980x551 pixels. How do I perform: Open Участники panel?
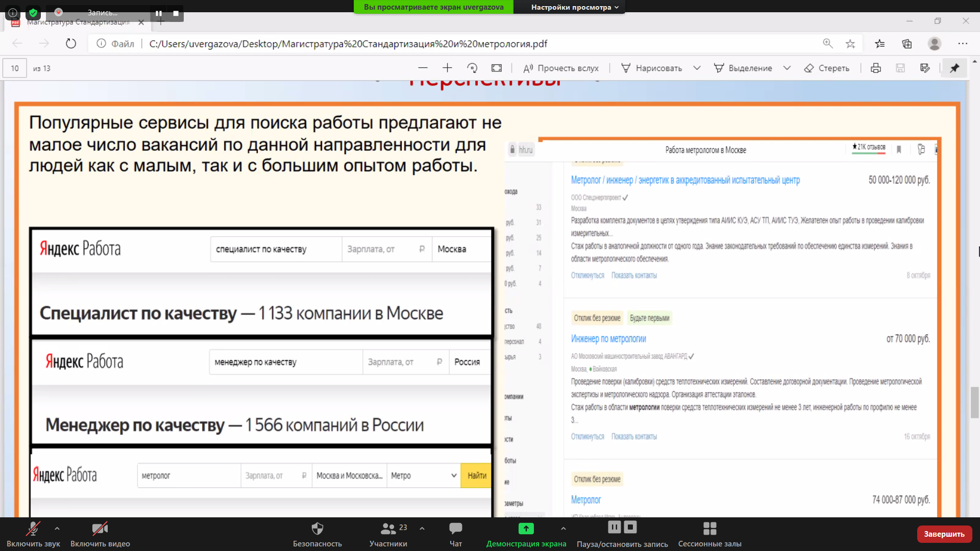pos(388,534)
